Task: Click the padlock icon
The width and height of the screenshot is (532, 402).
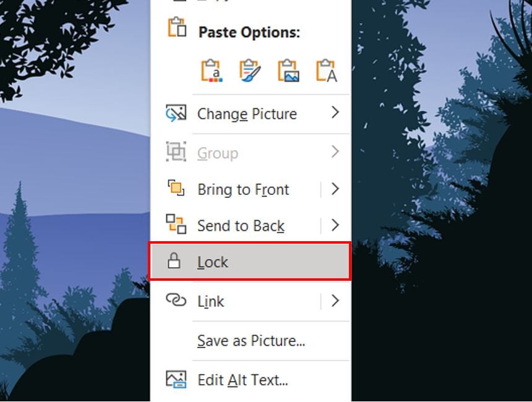Action: 174,262
